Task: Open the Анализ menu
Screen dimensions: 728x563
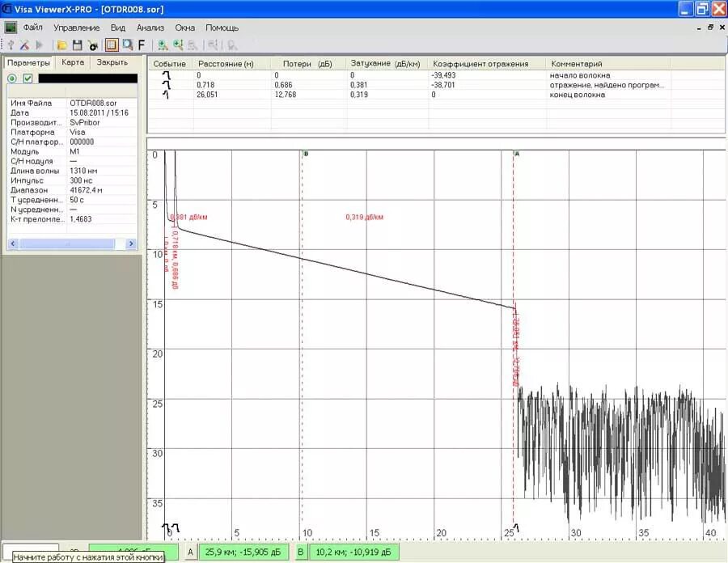Action: (150, 28)
